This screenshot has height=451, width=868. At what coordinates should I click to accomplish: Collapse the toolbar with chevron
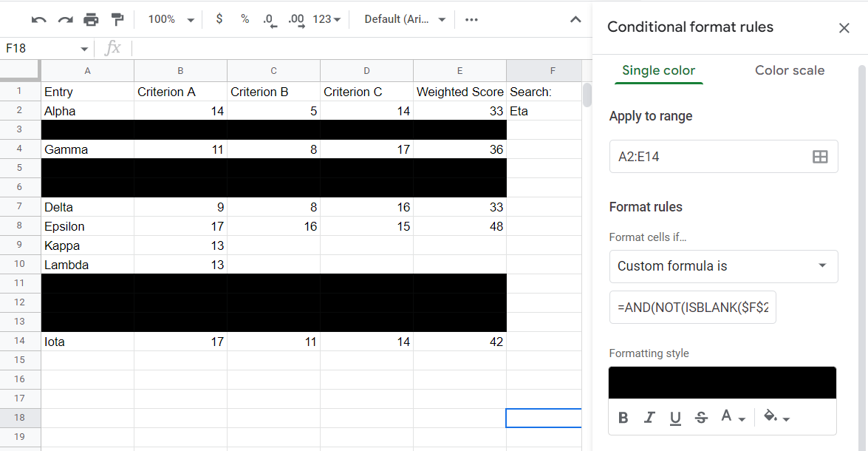pos(575,19)
